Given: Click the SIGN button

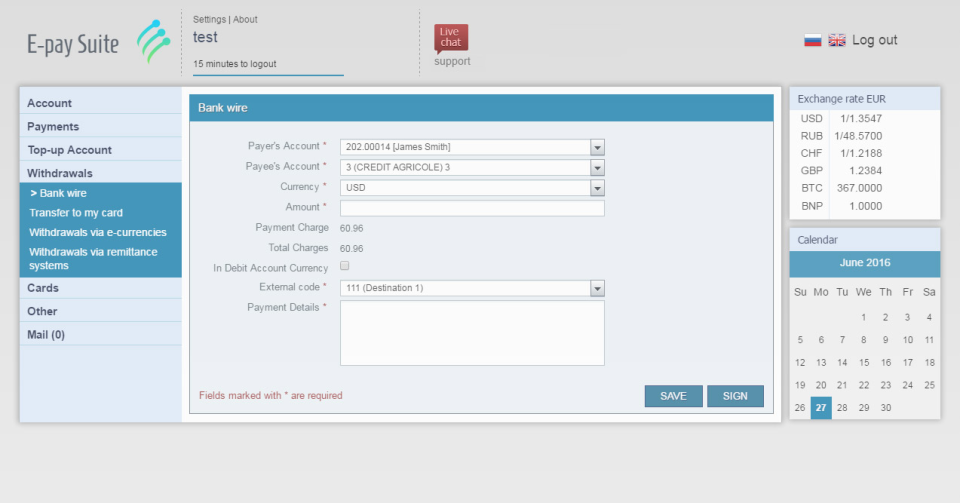Looking at the screenshot, I should (x=735, y=396).
